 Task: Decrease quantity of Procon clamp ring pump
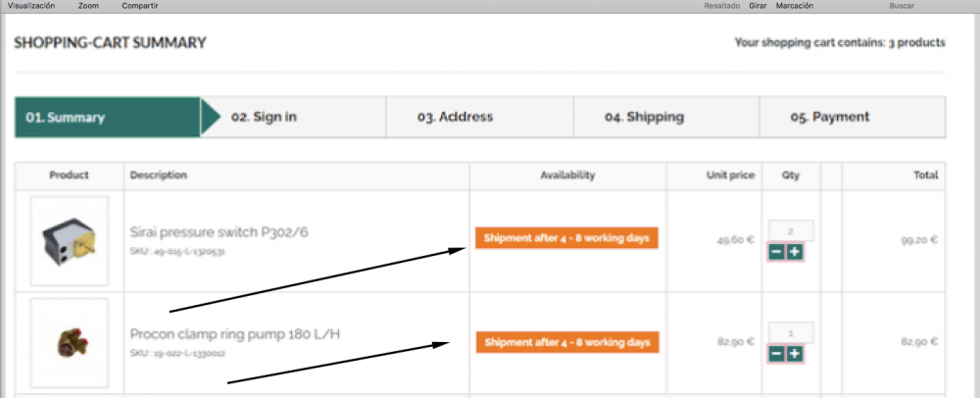click(x=776, y=354)
